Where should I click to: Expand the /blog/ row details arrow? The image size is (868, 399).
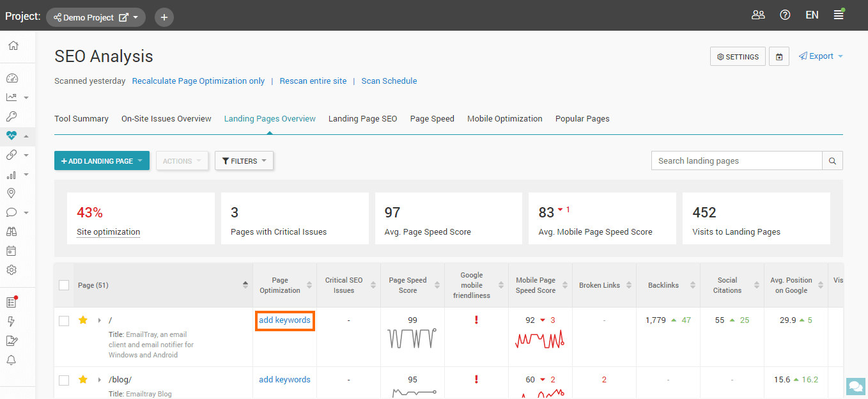coord(99,380)
